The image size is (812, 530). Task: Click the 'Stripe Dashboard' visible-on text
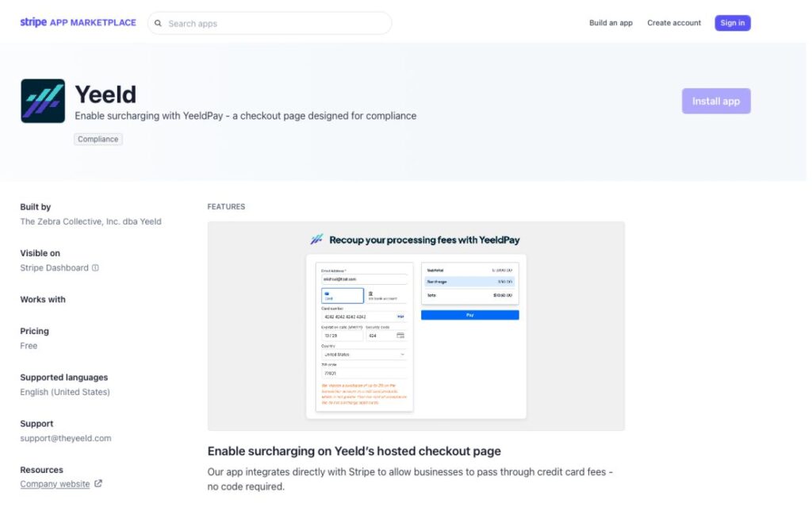pos(55,268)
